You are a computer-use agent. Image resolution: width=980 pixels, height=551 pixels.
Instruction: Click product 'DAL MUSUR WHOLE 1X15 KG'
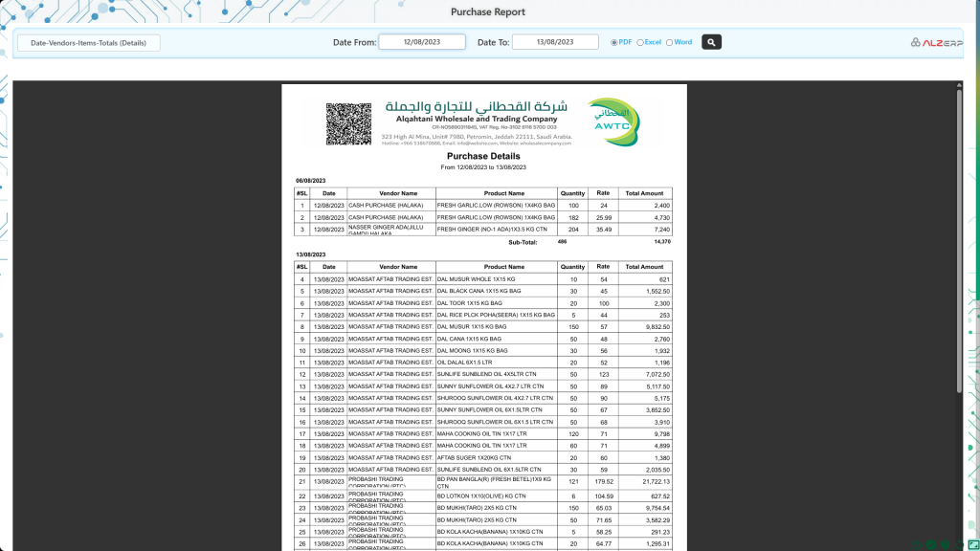476,279
